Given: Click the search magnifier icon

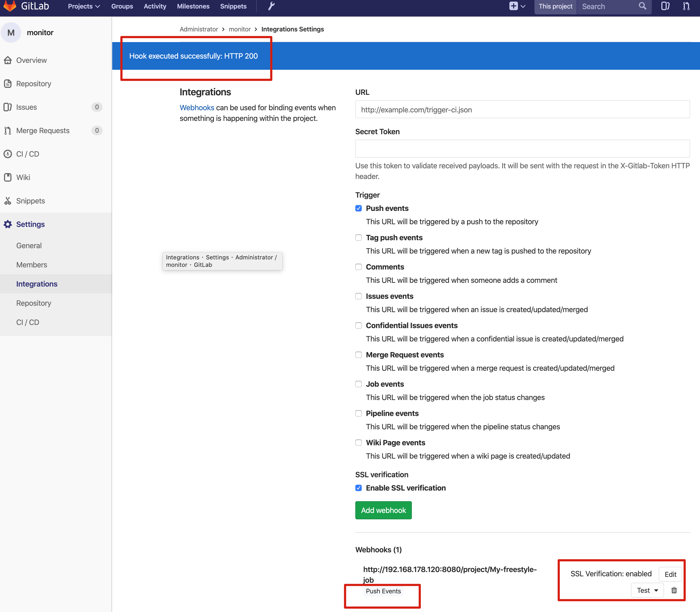Looking at the screenshot, I should pyautogui.click(x=643, y=6).
